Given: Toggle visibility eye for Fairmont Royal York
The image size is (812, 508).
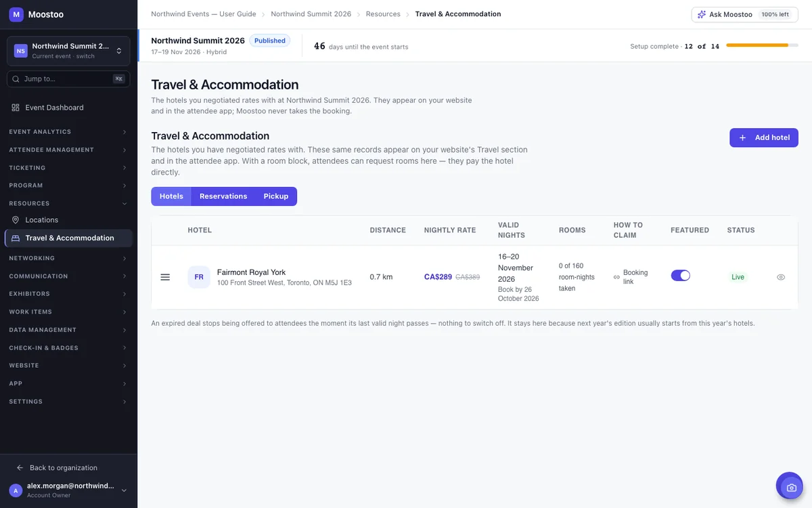Looking at the screenshot, I should pyautogui.click(x=781, y=277).
